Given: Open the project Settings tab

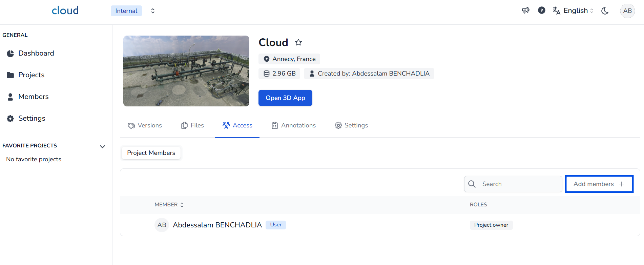Looking at the screenshot, I should click(x=351, y=125).
